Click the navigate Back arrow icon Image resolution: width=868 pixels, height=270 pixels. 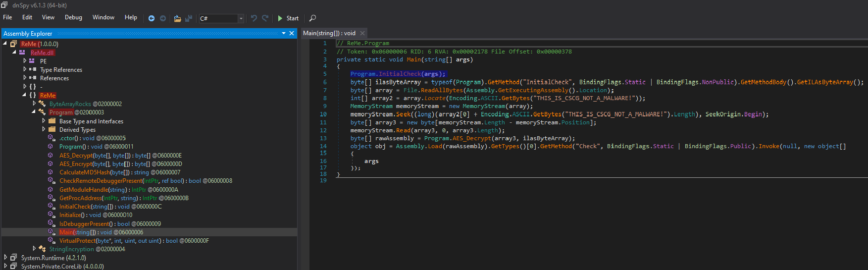pos(152,18)
